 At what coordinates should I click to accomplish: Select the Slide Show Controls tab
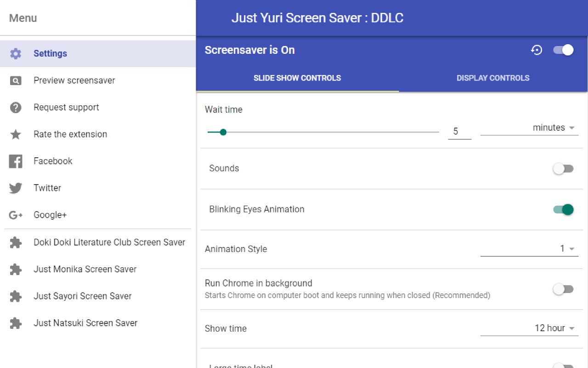click(297, 78)
